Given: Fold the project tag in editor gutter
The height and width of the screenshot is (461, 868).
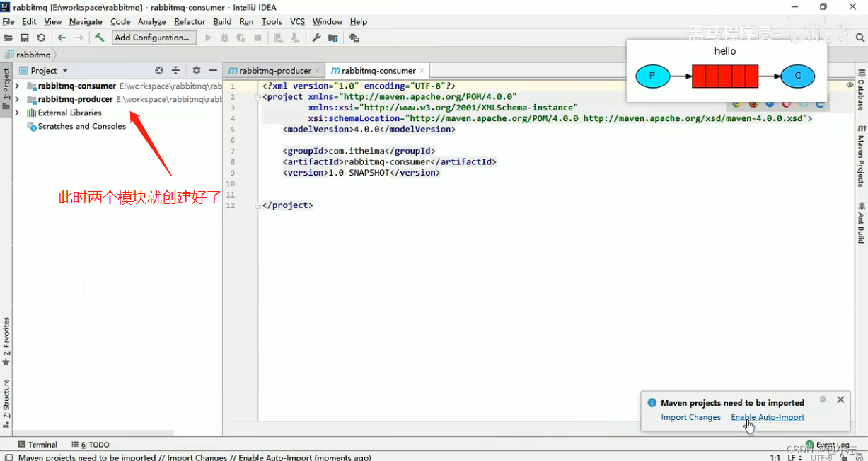Looking at the screenshot, I should [258, 97].
